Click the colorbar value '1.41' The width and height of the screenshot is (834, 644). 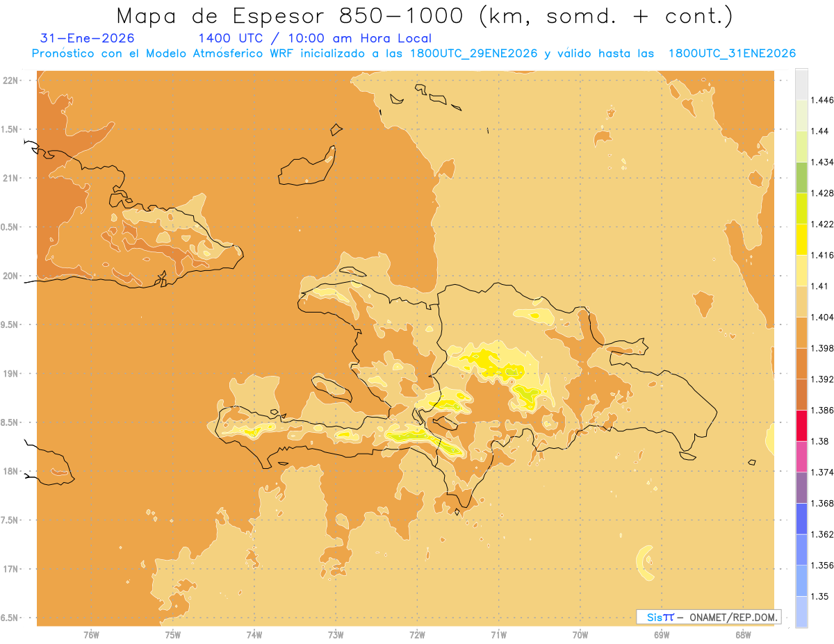pyautogui.click(x=821, y=286)
